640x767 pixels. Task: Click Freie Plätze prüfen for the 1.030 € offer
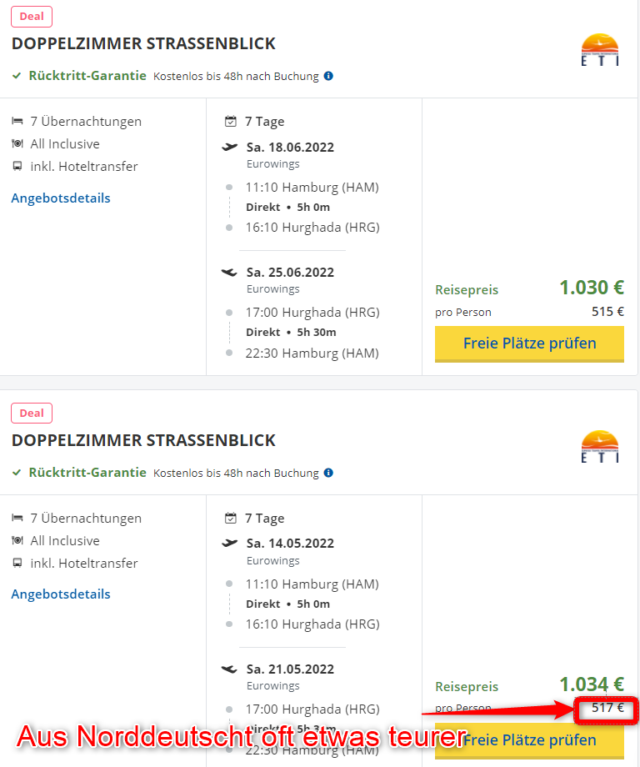[529, 344]
